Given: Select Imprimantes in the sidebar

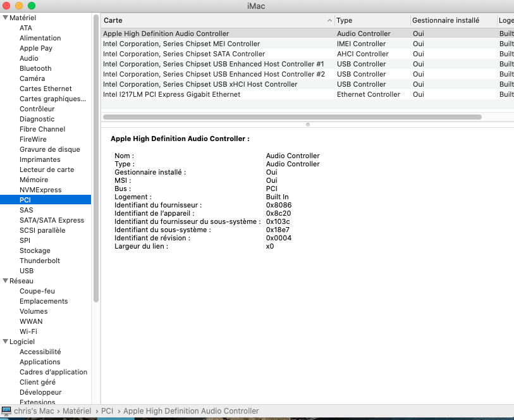Looking at the screenshot, I should pyautogui.click(x=40, y=159).
